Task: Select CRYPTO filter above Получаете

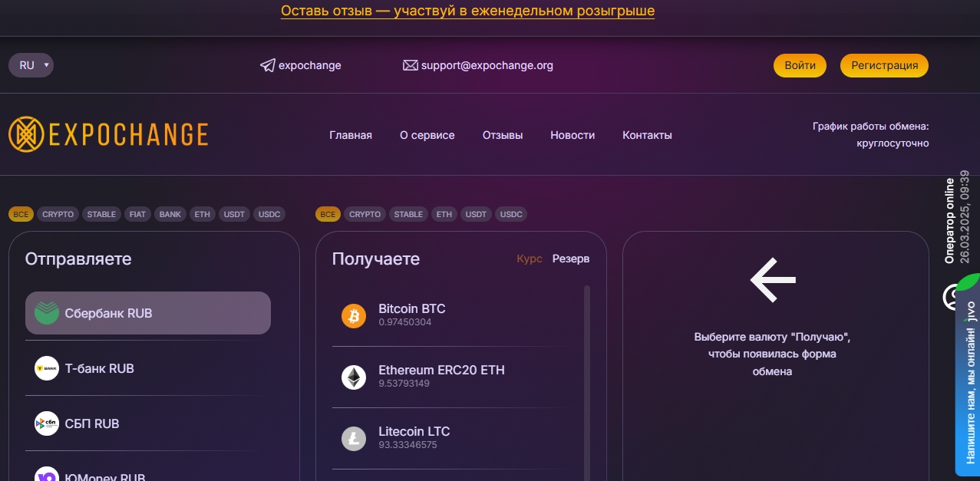Action: (365, 214)
